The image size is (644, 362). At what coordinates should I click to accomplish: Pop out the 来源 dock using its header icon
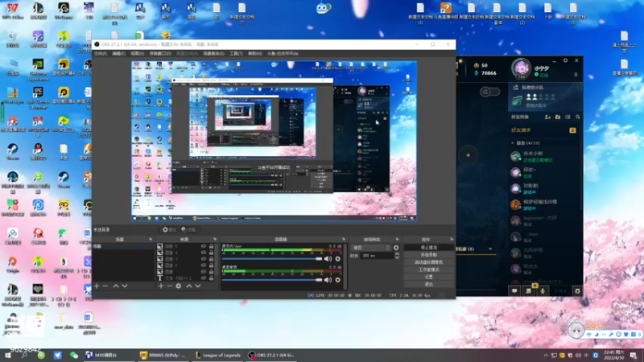(x=214, y=239)
